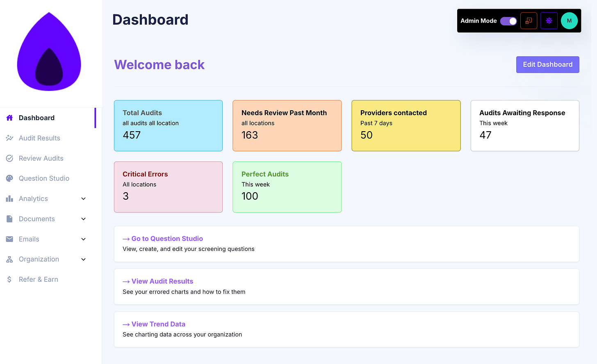Screen dimensions: 597x364
Task: Click the Welcome back heading
Action: pyautogui.click(x=159, y=65)
